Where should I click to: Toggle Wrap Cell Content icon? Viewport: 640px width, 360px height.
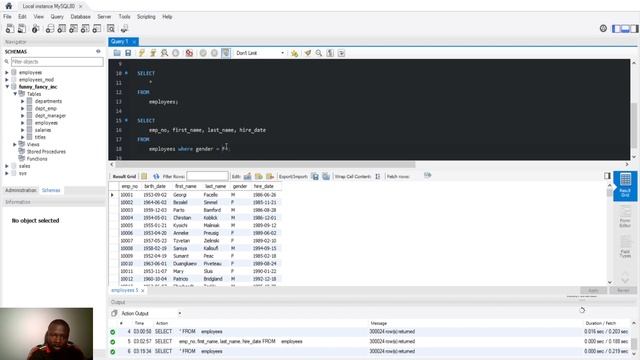378,176
